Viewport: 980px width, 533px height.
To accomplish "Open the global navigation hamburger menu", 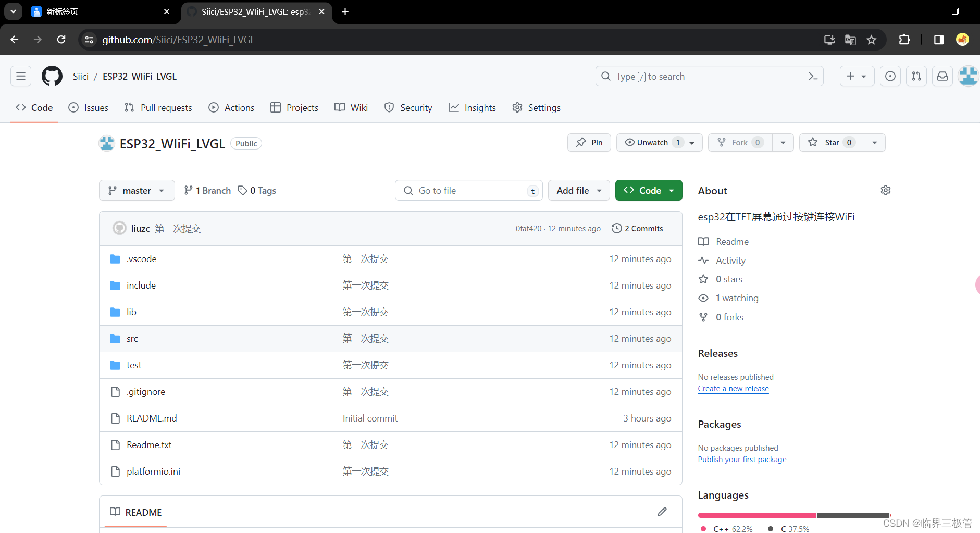I will point(21,76).
